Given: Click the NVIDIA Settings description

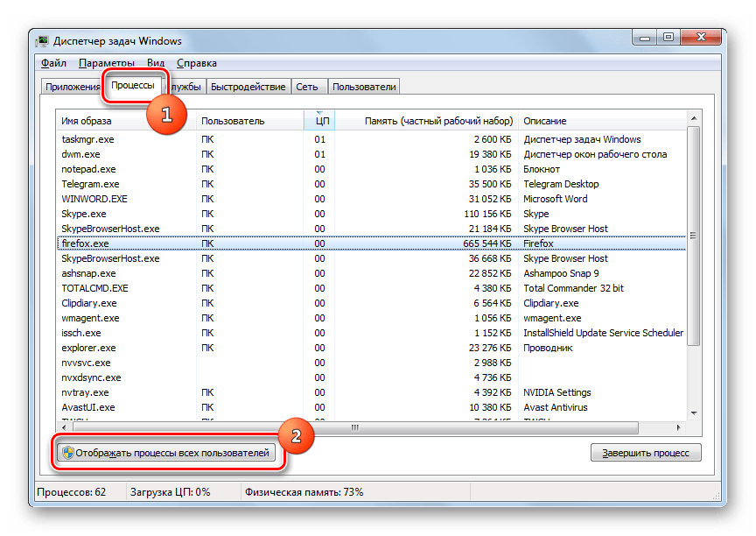Looking at the screenshot, I should tap(557, 392).
